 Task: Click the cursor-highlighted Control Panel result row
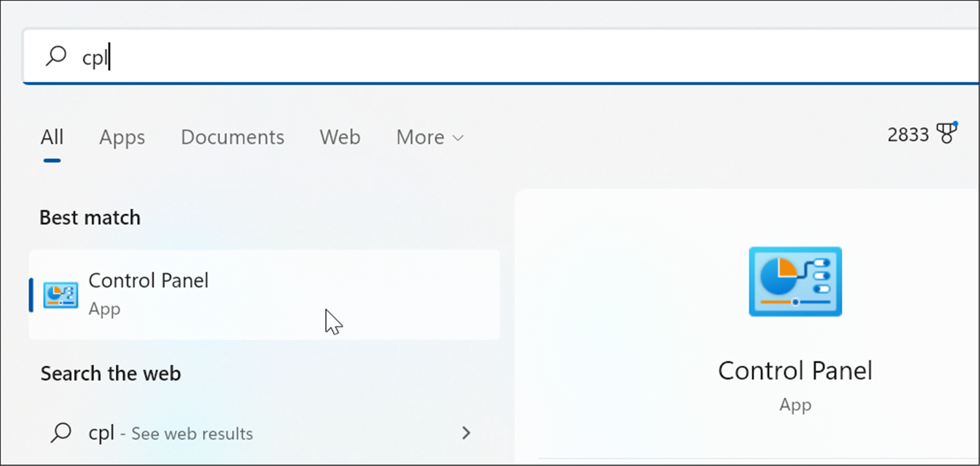[264, 295]
